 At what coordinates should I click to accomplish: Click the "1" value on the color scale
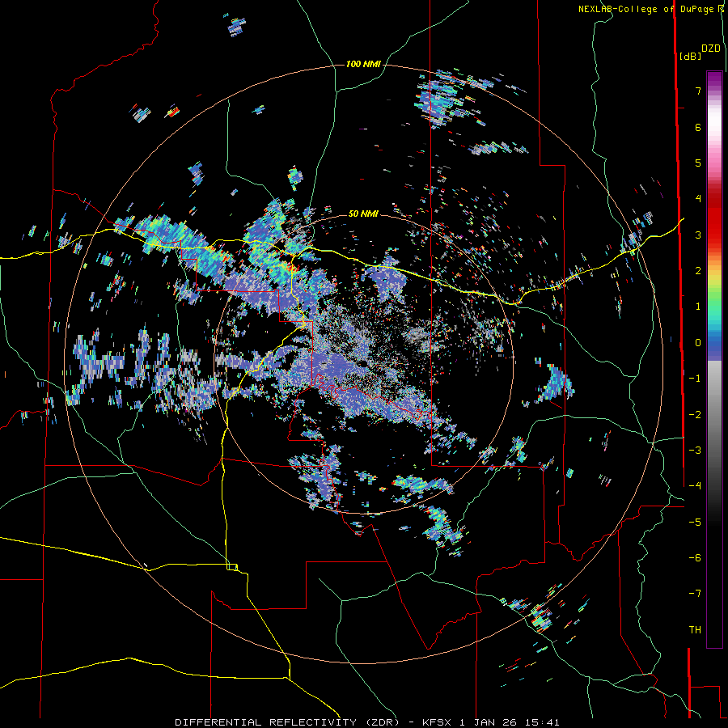coord(698,307)
